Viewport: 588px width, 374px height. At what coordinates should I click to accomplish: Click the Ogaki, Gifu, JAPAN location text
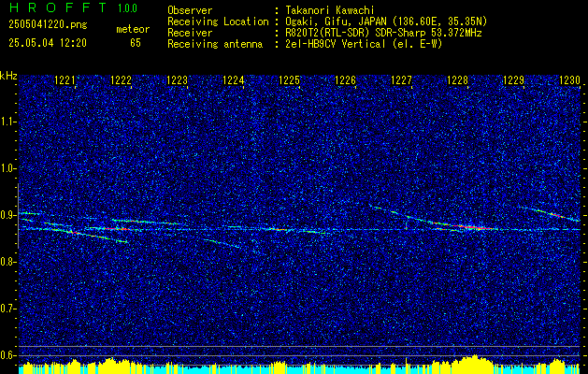[x=386, y=22]
